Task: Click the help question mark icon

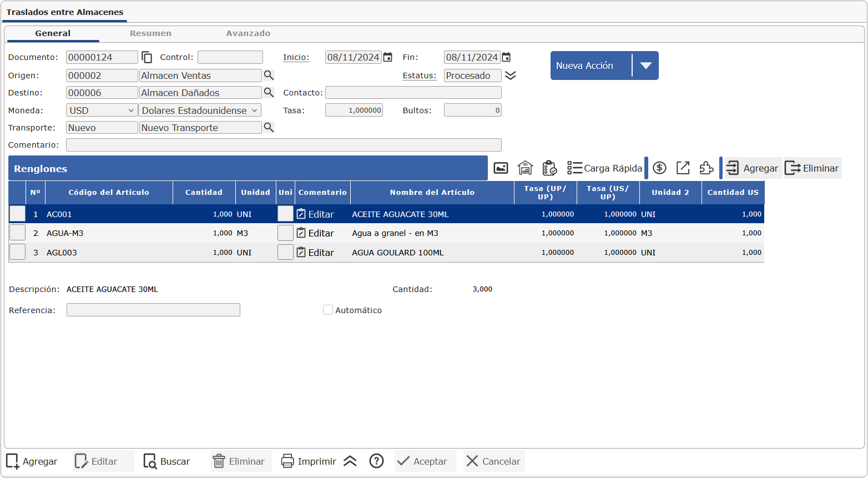Action: (x=376, y=461)
